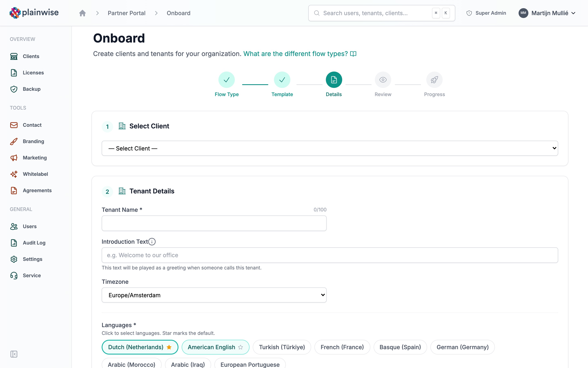
Task: Collapse the sidebar panel
Action: click(14, 354)
